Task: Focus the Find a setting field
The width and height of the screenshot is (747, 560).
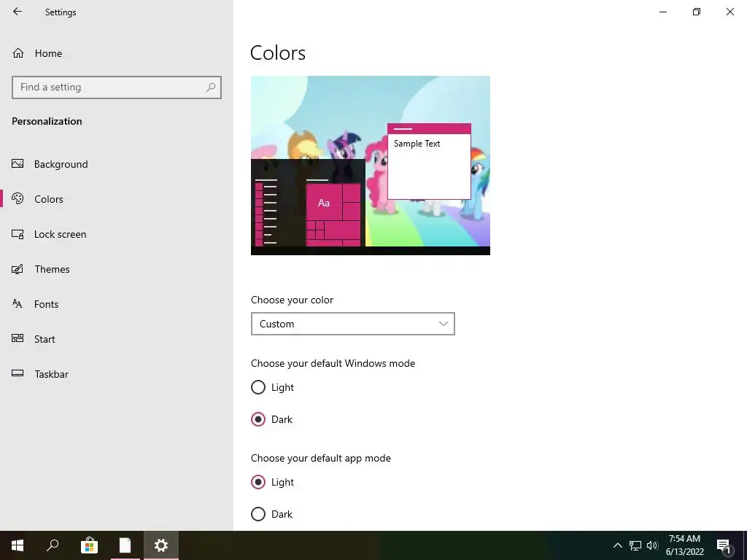Action: (x=117, y=87)
